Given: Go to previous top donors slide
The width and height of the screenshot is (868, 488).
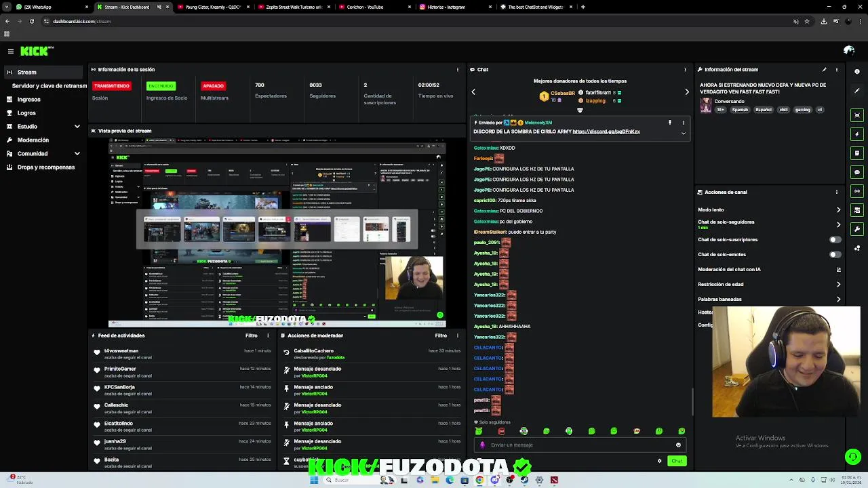Looking at the screenshot, I should click(473, 91).
